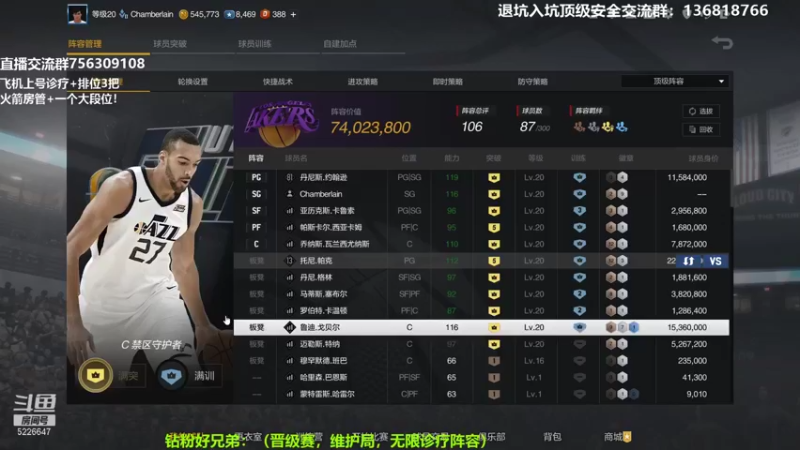This screenshot has height=450, width=800.
Task: Click the plus icon to add currency
Action: [293, 14]
